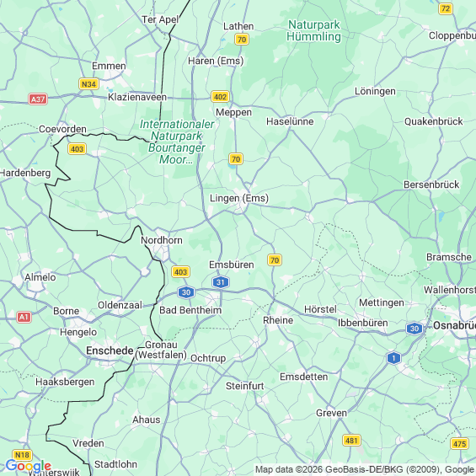Click the blue 31 autobahn shield
Viewport: 476px width, 476px height.
tap(221, 282)
